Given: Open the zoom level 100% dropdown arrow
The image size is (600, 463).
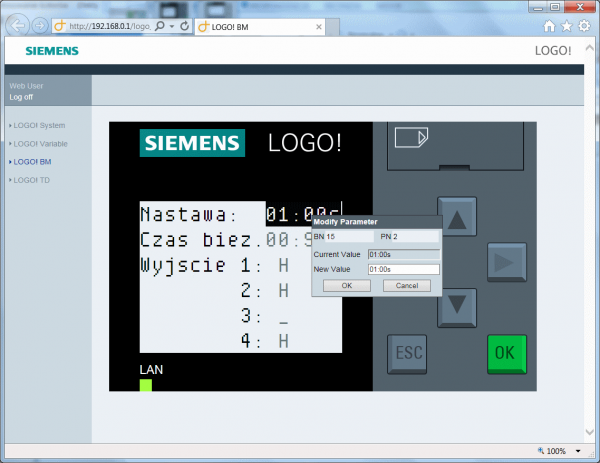Looking at the screenshot, I should [x=578, y=451].
